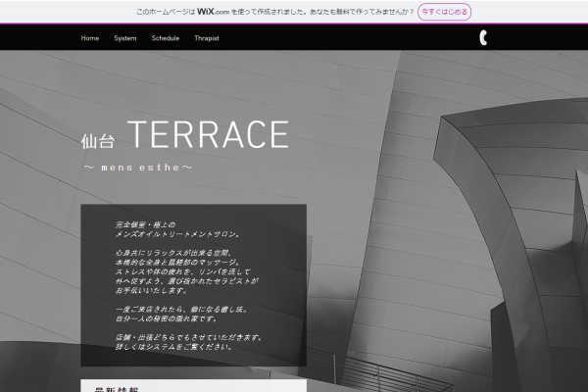Click the mens esthe subtitle

coord(138,168)
